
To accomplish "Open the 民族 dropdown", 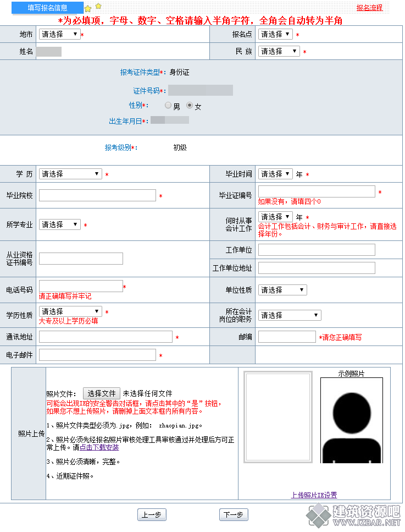I will pyautogui.click(x=279, y=51).
